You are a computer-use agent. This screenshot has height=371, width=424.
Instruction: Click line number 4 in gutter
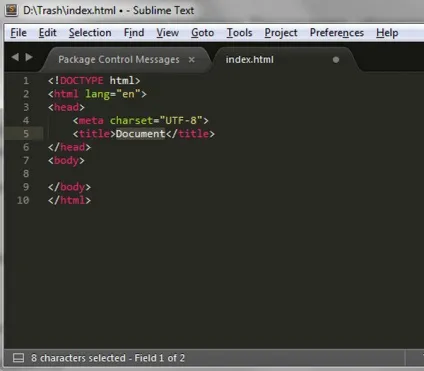click(x=26, y=121)
